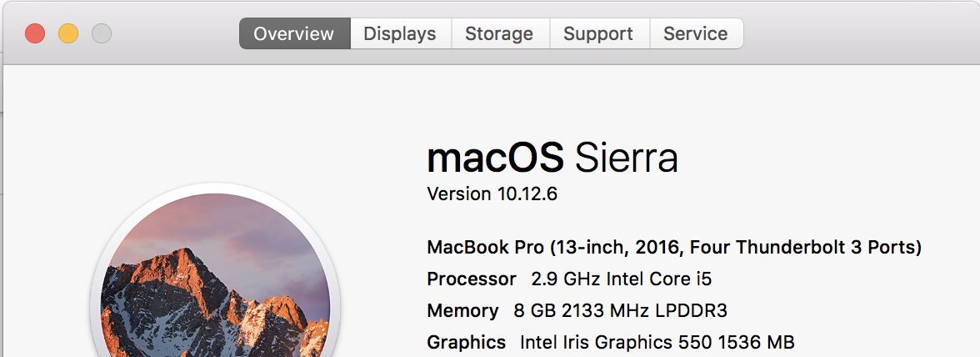The image size is (980, 357).
Task: Click the empty title bar area
Action: pyautogui.click(x=858, y=34)
